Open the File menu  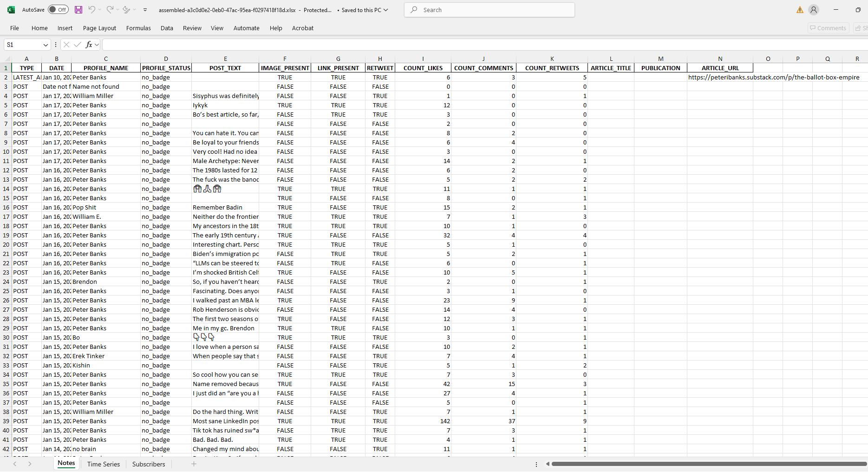[x=15, y=28]
